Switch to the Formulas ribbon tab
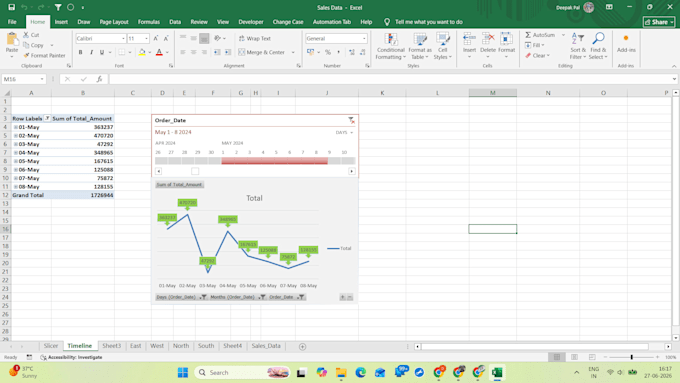Viewport: 680px width, 383px height. coord(149,22)
